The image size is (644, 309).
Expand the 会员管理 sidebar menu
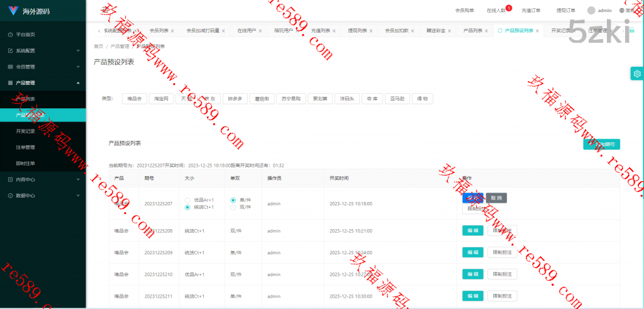click(x=43, y=67)
